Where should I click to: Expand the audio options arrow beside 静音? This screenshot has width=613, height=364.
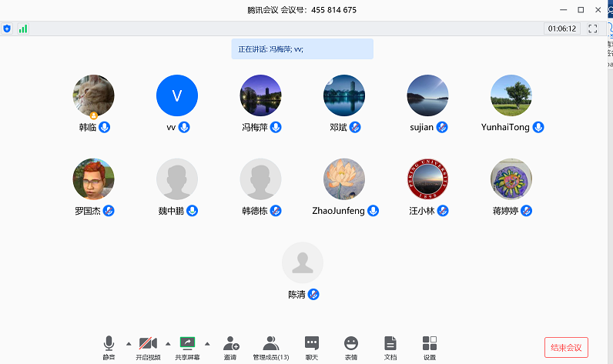(128, 343)
